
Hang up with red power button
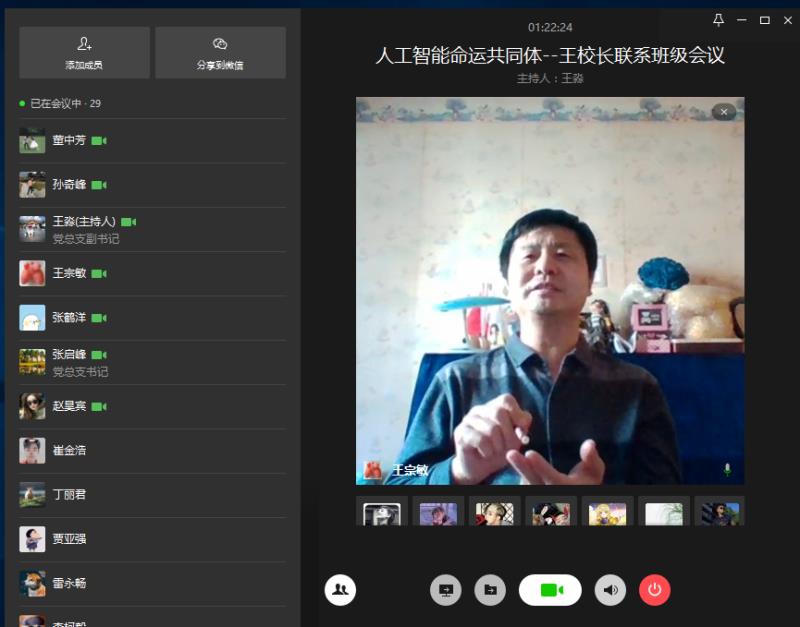[654, 590]
